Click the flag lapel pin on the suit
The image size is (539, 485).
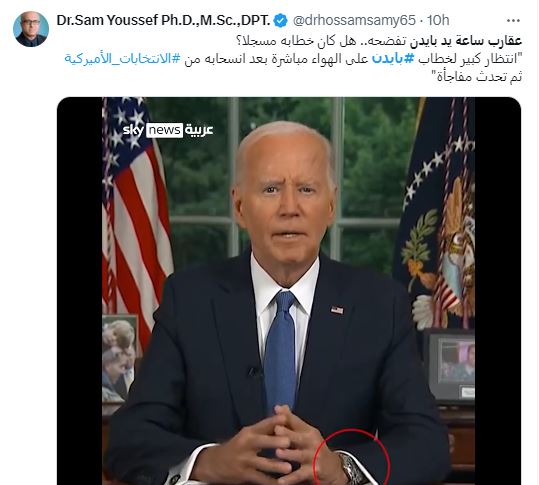coord(337,310)
